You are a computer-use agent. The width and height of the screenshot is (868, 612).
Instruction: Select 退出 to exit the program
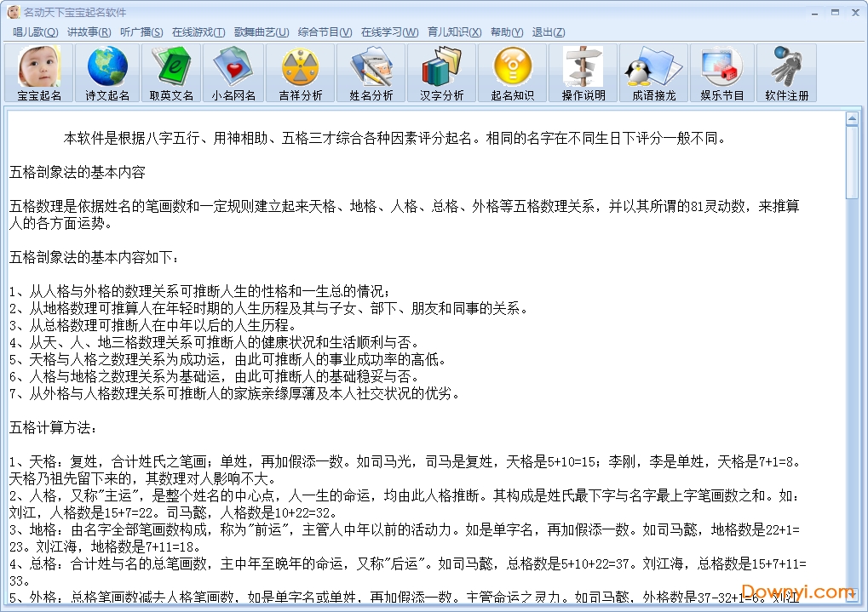[548, 32]
